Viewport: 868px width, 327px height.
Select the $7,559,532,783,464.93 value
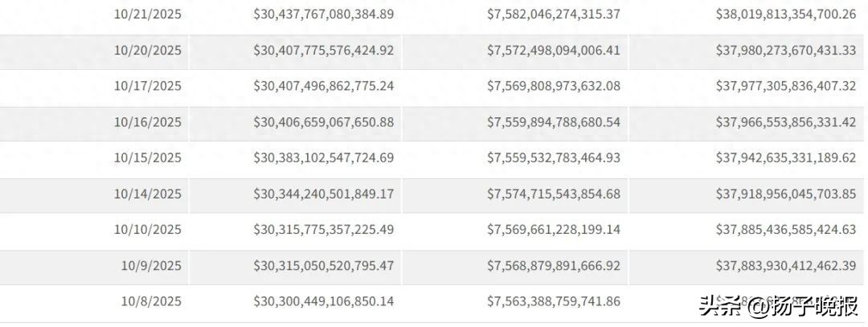[x=554, y=157]
